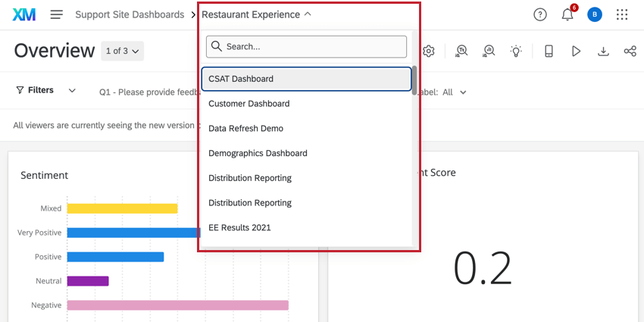Click the Very Positive sentiment bar
644x322 pixels.
[133, 233]
